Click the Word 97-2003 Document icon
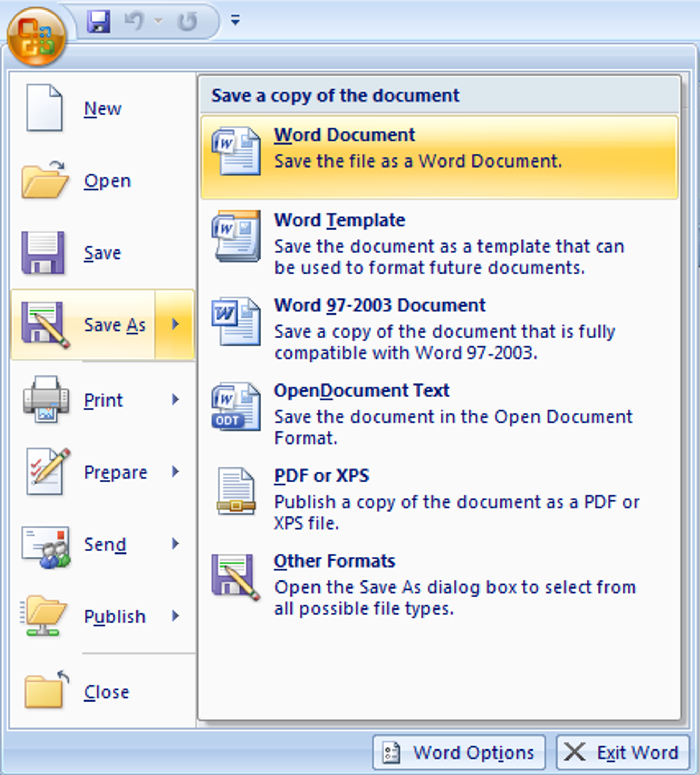This screenshot has width=700, height=775. point(236,322)
